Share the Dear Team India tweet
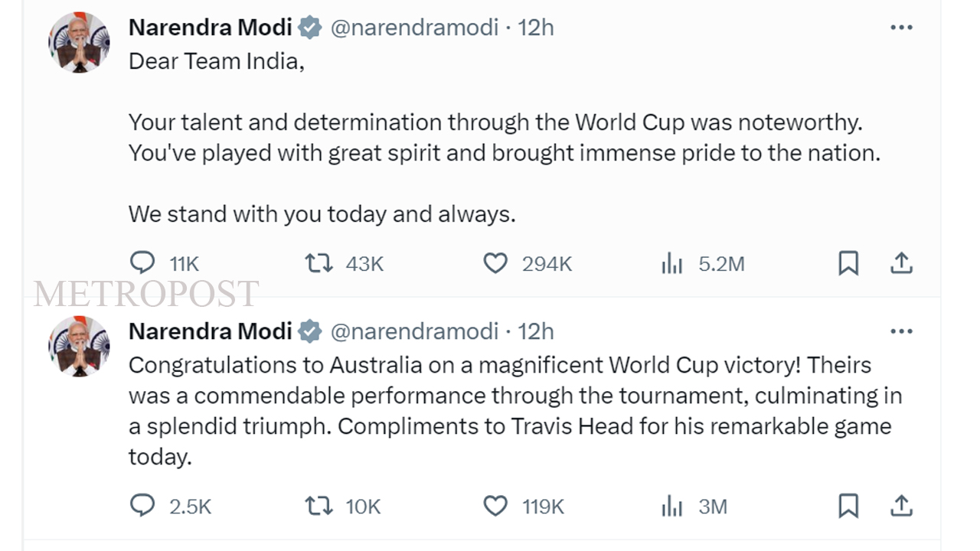 902,263
